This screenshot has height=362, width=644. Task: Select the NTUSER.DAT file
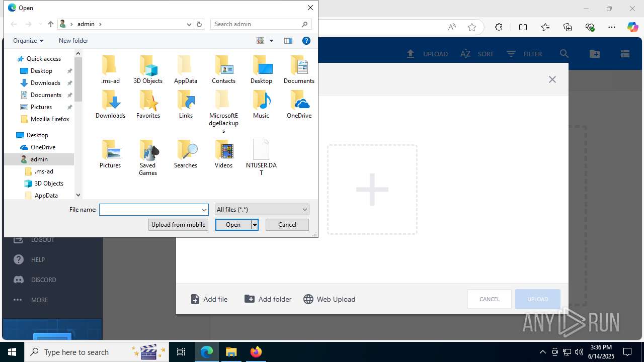pyautogui.click(x=261, y=157)
